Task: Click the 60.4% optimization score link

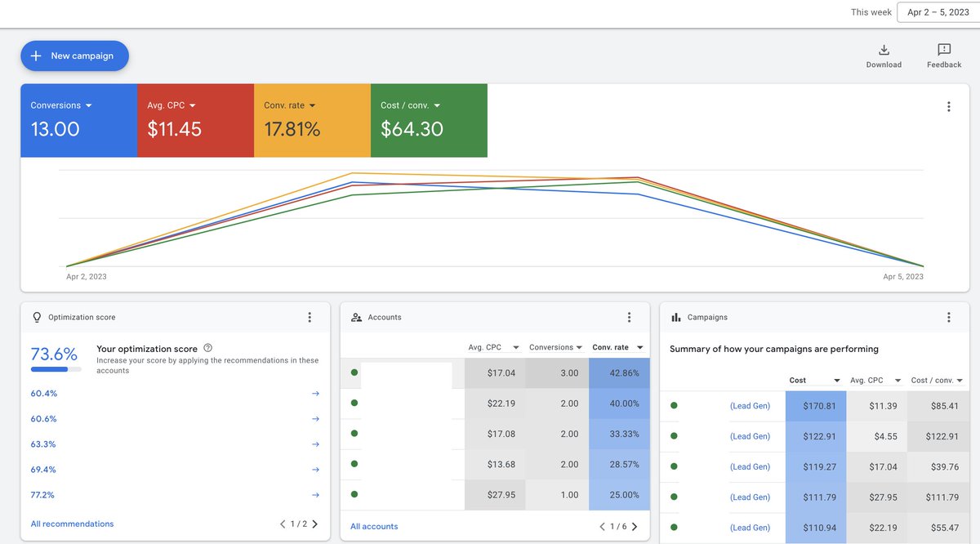Action: tap(44, 394)
